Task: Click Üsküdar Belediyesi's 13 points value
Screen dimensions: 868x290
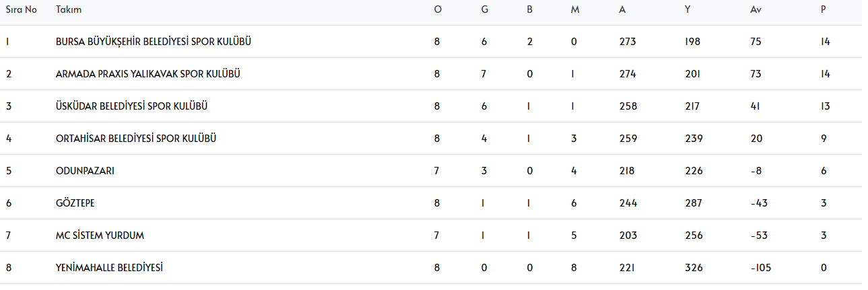Action: point(826,106)
